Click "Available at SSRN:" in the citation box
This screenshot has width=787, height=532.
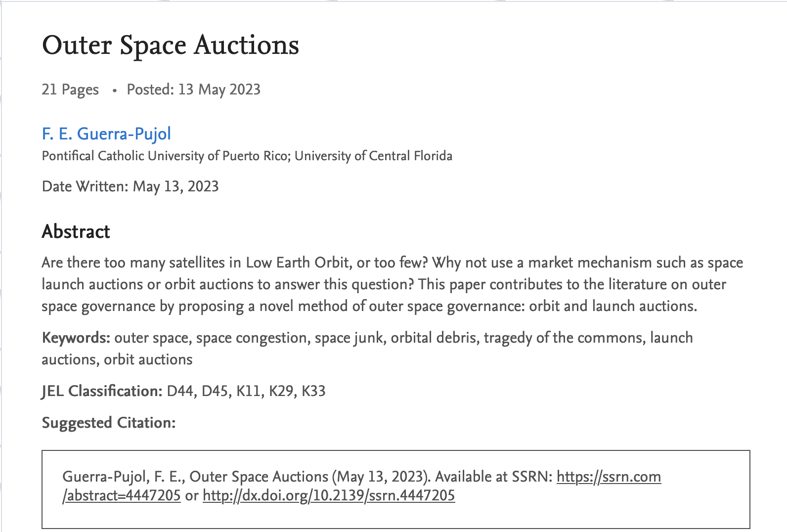[493, 477]
